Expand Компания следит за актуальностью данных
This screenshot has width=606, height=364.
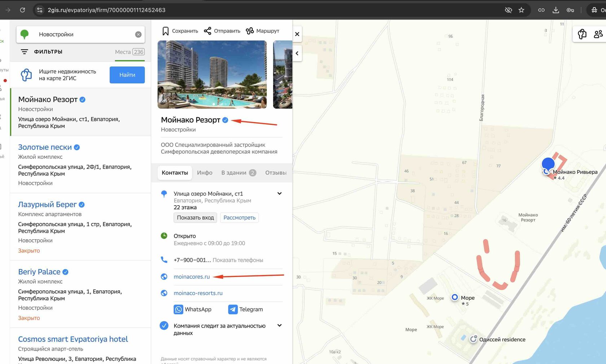coord(279,325)
